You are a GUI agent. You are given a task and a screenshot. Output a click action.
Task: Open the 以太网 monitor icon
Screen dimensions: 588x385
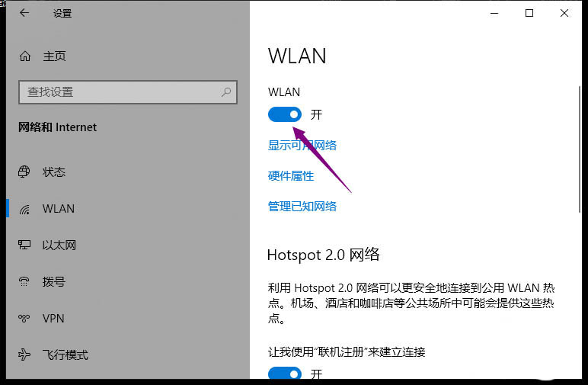[24, 245]
